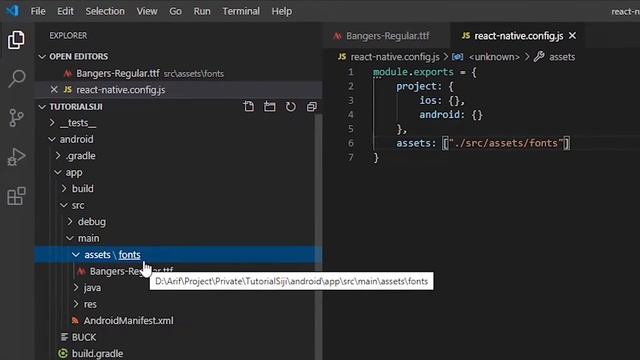Open the Run and Debug view
Viewport: 640px width, 360px height.
click(x=16, y=157)
